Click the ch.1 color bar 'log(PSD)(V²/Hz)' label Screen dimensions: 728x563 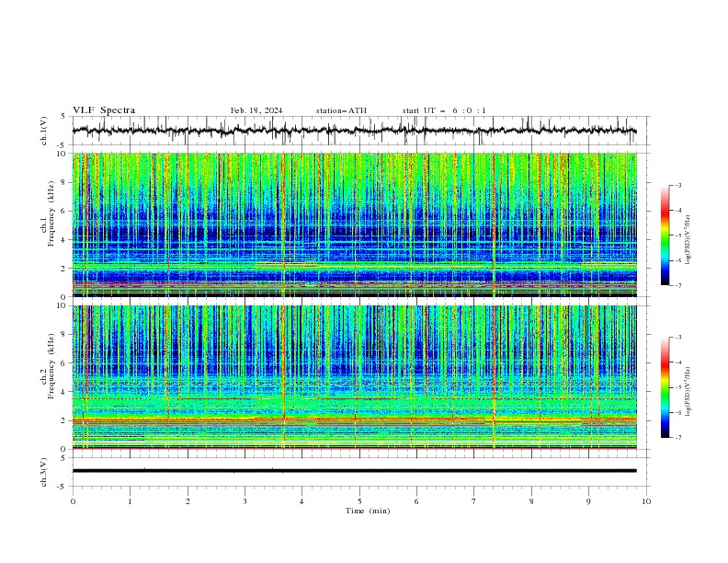coord(688,240)
